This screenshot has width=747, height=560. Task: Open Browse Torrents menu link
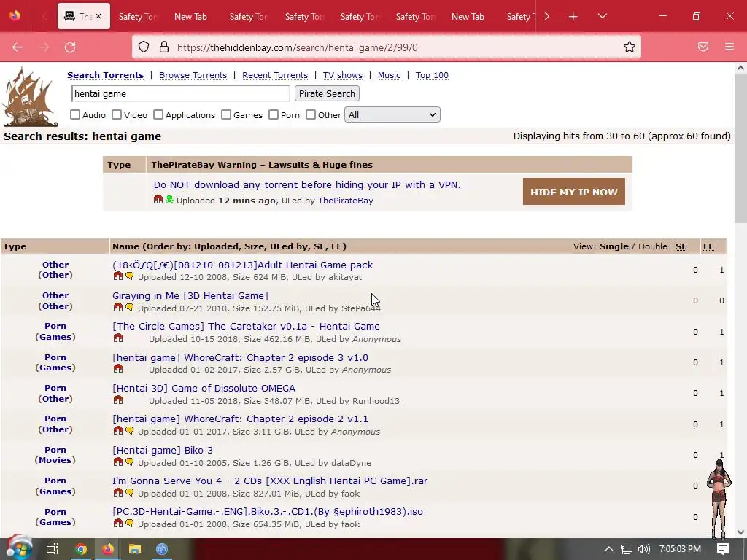pyautogui.click(x=193, y=75)
